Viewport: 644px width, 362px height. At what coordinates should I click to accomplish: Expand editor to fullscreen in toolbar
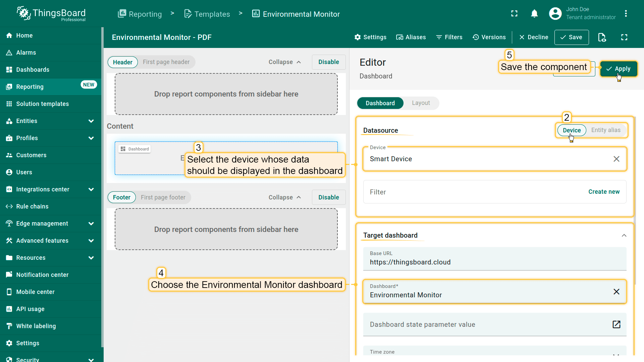pyautogui.click(x=624, y=37)
